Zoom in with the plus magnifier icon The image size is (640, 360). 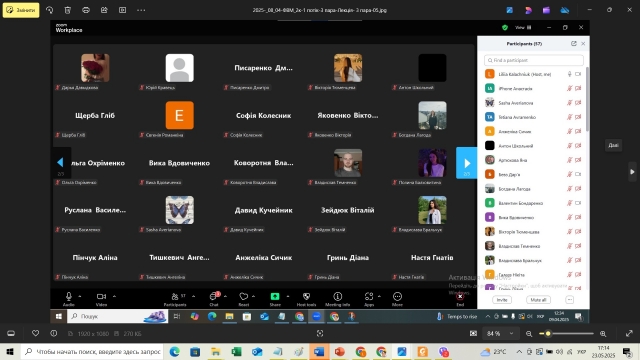(603, 333)
